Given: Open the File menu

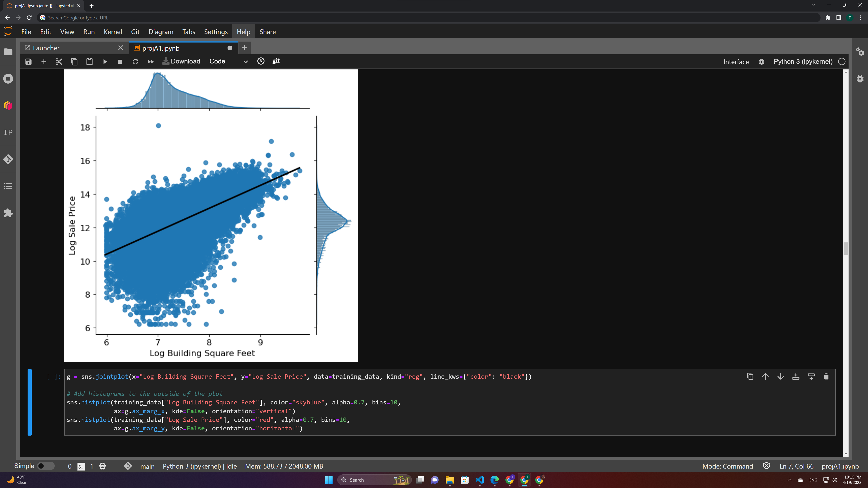Looking at the screenshot, I should (26, 32).
